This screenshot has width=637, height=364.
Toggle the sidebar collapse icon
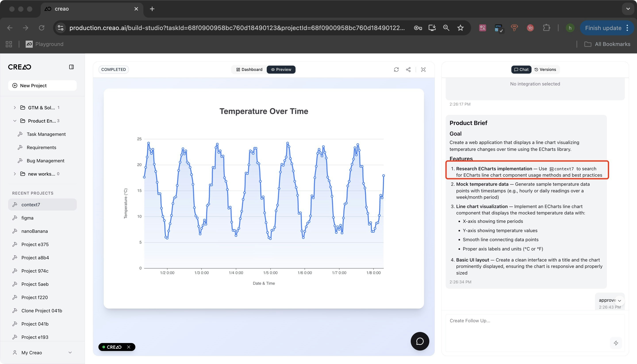point(71,67)
